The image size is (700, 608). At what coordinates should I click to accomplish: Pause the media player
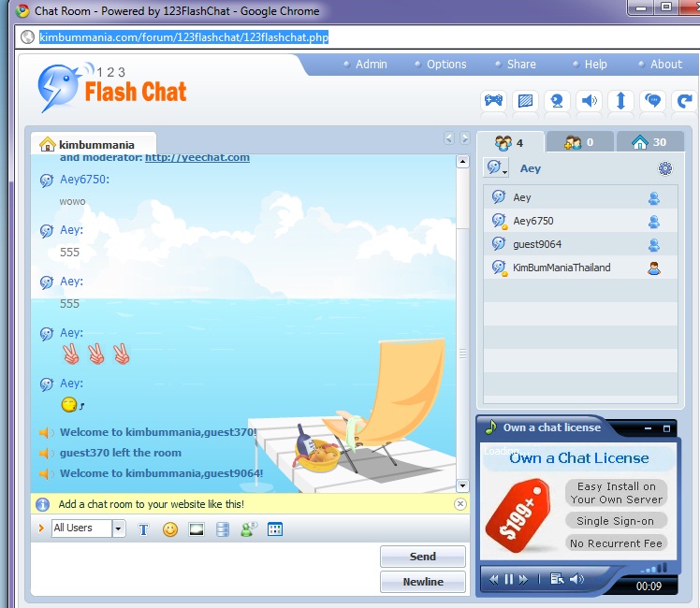point(509,579)
